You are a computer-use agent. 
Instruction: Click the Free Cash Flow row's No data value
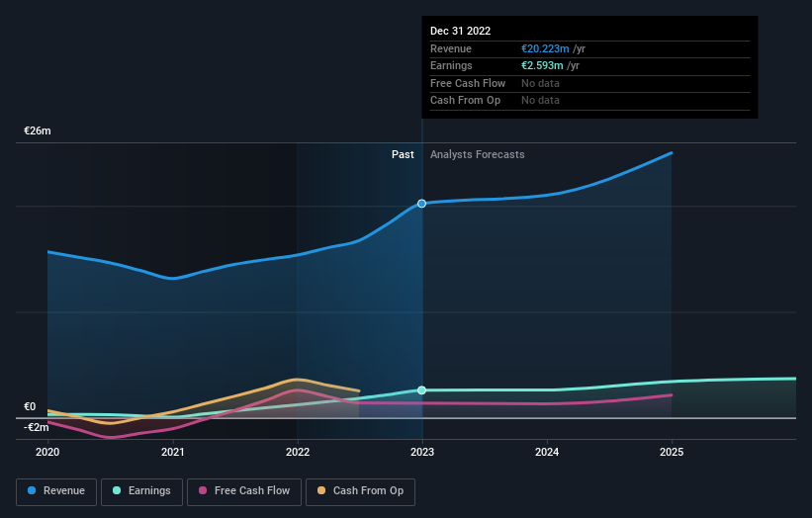540,83
